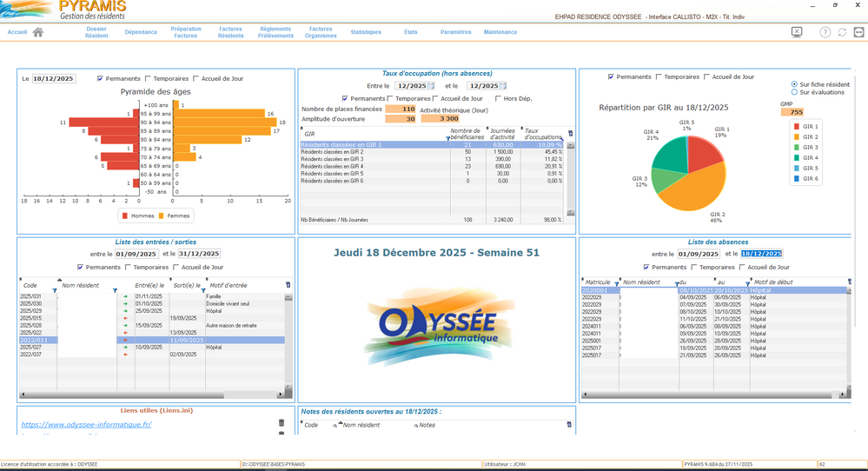Click the export icon of entrées/sorties list

point(288,285)
